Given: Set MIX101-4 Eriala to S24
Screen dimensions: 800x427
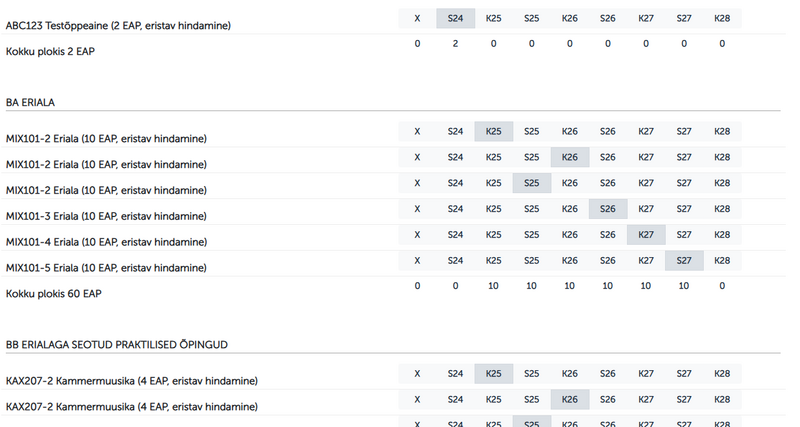Looking at the screenshot, I should [455, 235].
